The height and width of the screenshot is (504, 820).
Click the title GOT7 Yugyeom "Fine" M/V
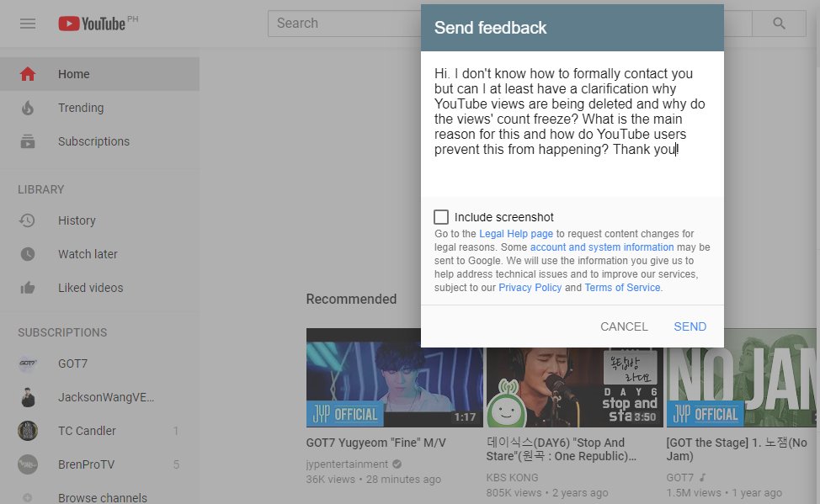[376, 443]
